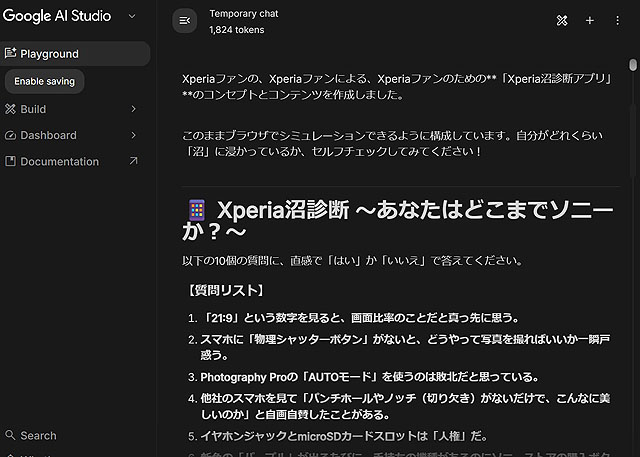Click the Documentation book icon
640x457 pixels.
pyautogui.click(x=11, y=161)
